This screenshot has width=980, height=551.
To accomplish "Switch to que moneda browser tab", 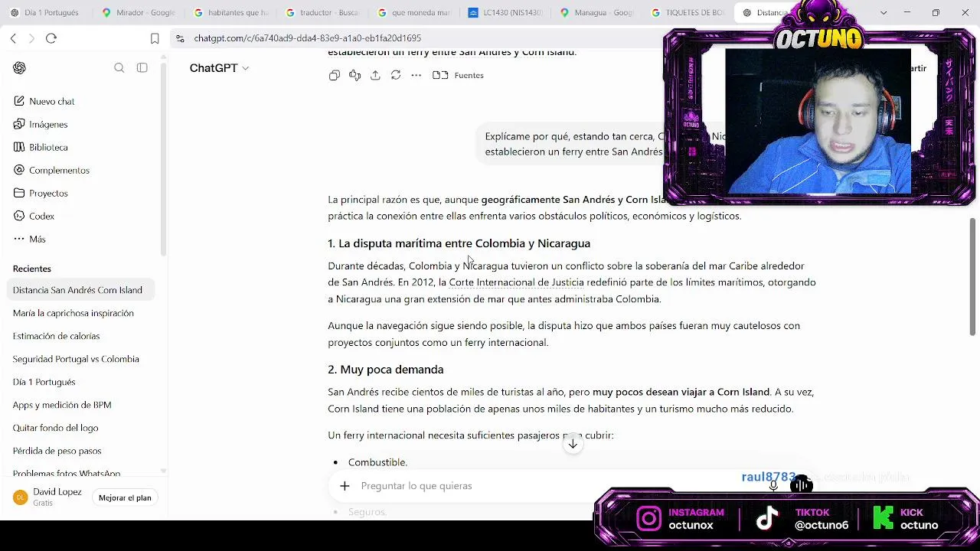I will click(414, 12).
